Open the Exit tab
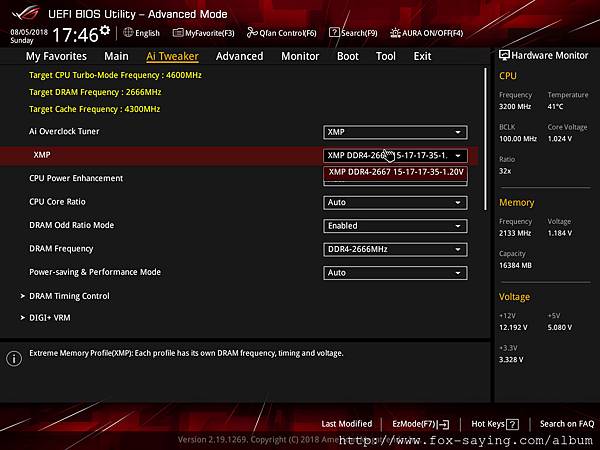The width and height of the screenshot is (600, 450). coord(422,56)
